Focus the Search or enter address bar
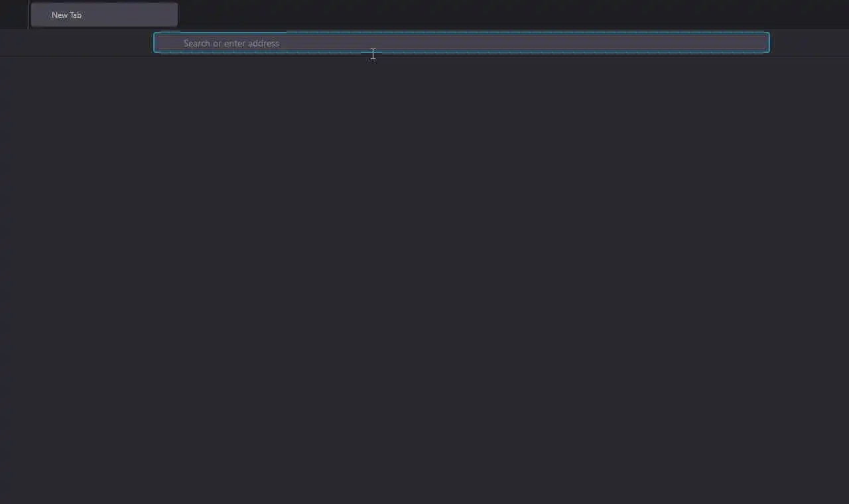Image resolution: width=849 pixels, height=504 pixels. [x=462, y=43]
